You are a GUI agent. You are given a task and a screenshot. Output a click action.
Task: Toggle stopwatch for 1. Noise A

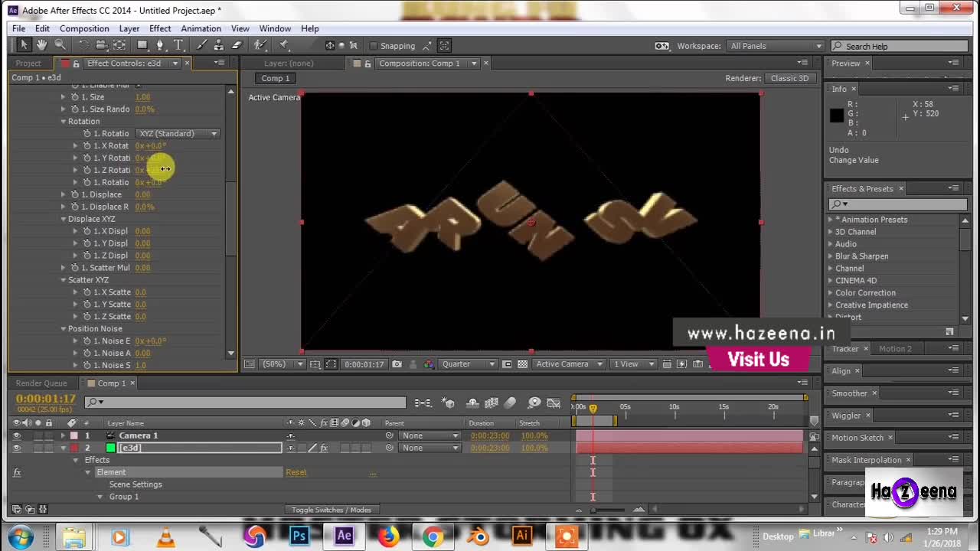87,354
